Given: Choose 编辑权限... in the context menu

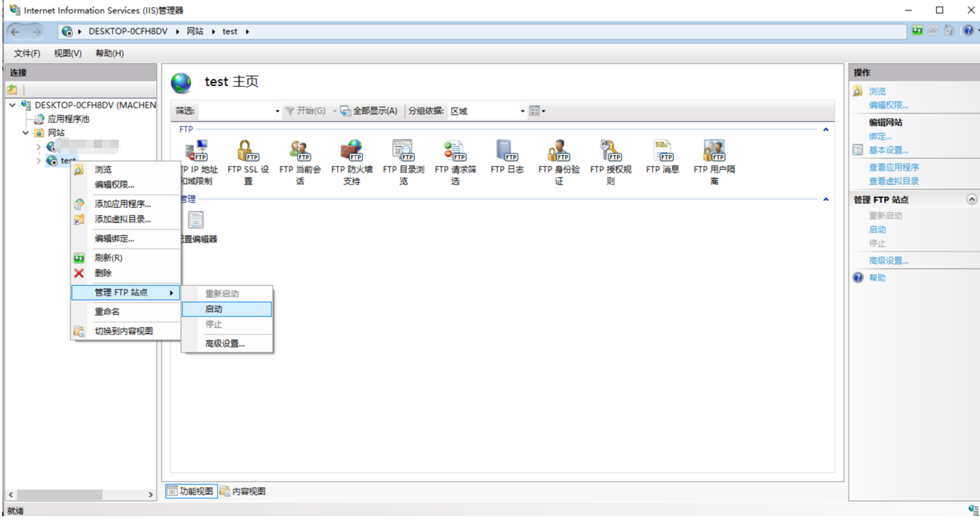Looking at the screenshot, I should point(126,184).
